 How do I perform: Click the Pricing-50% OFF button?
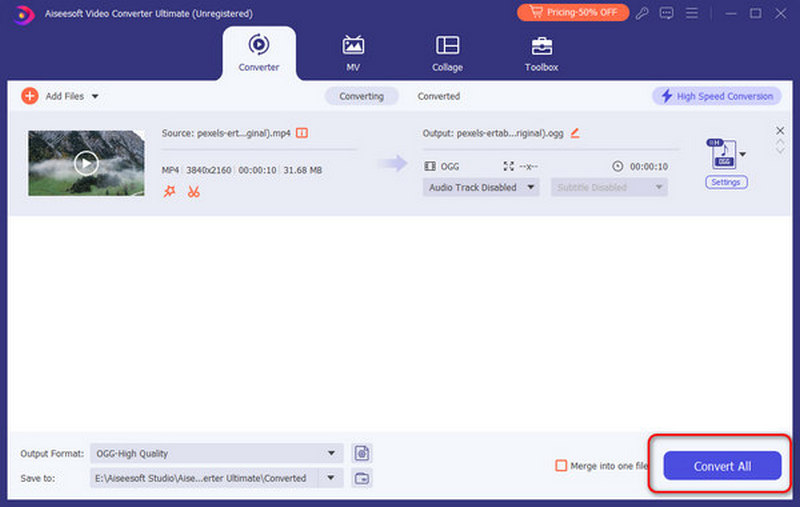click(573, 12)
